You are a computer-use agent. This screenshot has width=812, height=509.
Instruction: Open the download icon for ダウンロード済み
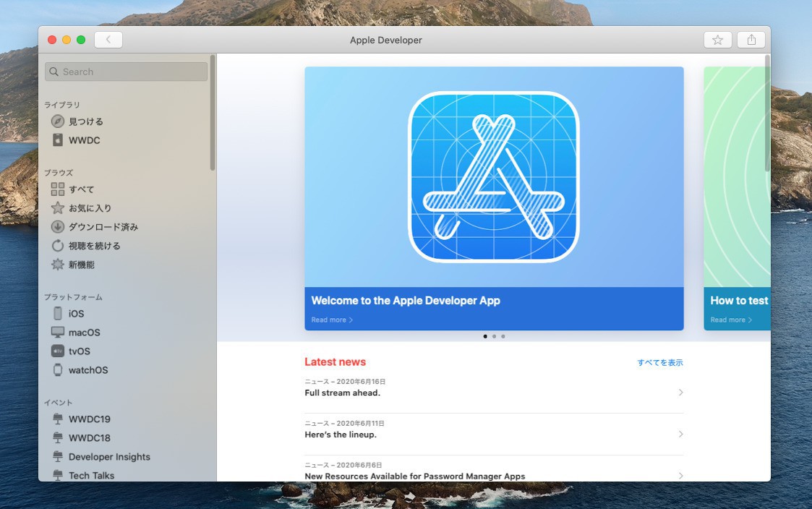(57, 227)
